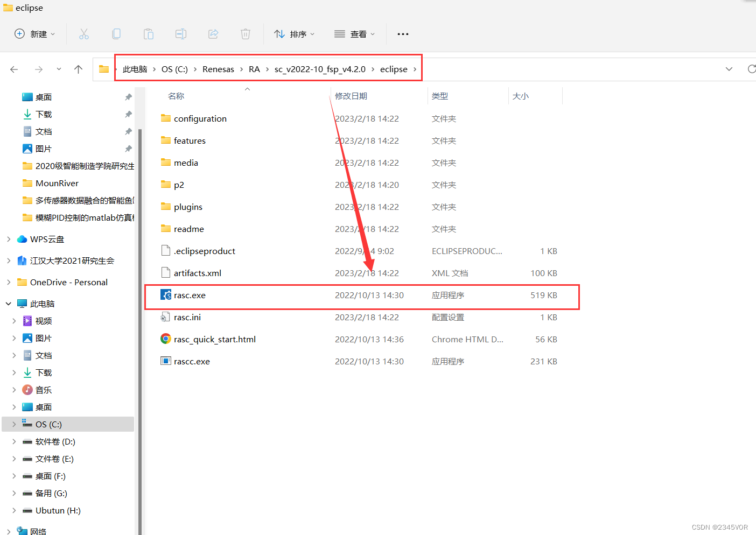Click the 音乐 music icon in sidebar
This screenshot has height=535, width=756.
click(x=27, y=390)
